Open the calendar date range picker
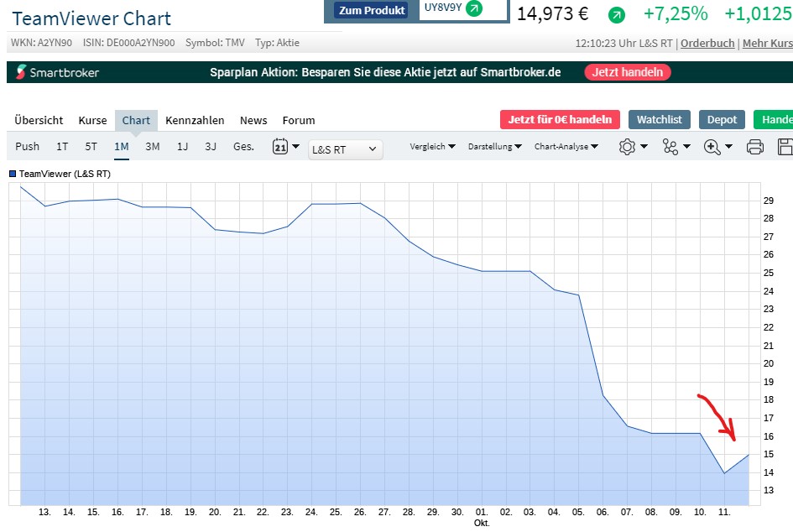Screen dimensions: 793x532 click(280, 147)
